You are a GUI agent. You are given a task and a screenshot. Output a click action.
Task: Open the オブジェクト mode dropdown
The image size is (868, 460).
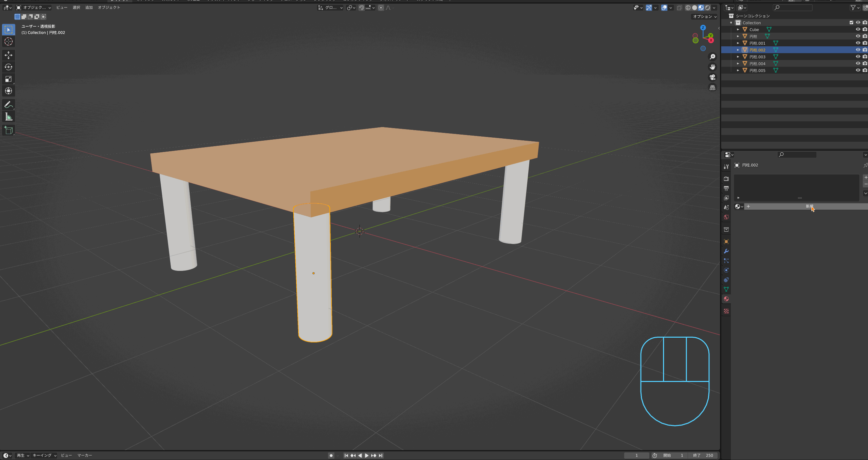click(x=33, y=7)
